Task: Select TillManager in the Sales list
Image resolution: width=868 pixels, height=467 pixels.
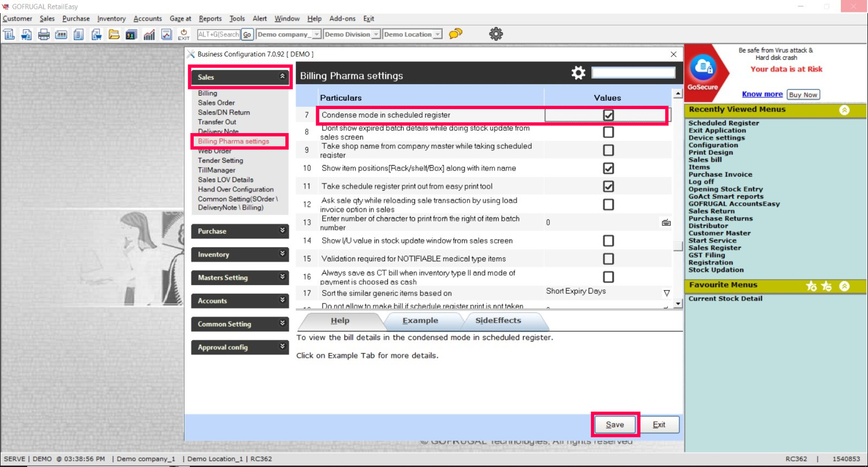Action: 216,171
